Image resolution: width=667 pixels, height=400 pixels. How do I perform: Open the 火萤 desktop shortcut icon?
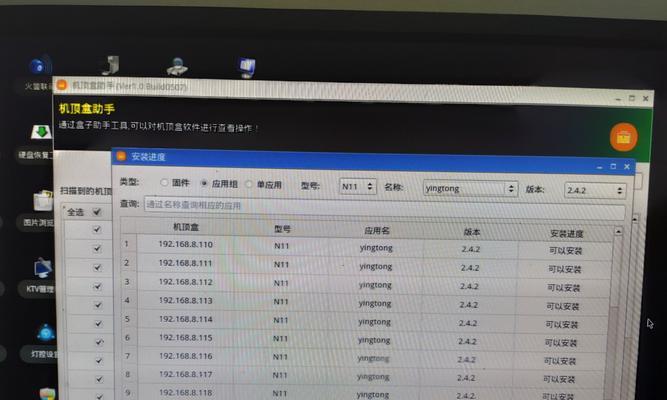[40, 66]
